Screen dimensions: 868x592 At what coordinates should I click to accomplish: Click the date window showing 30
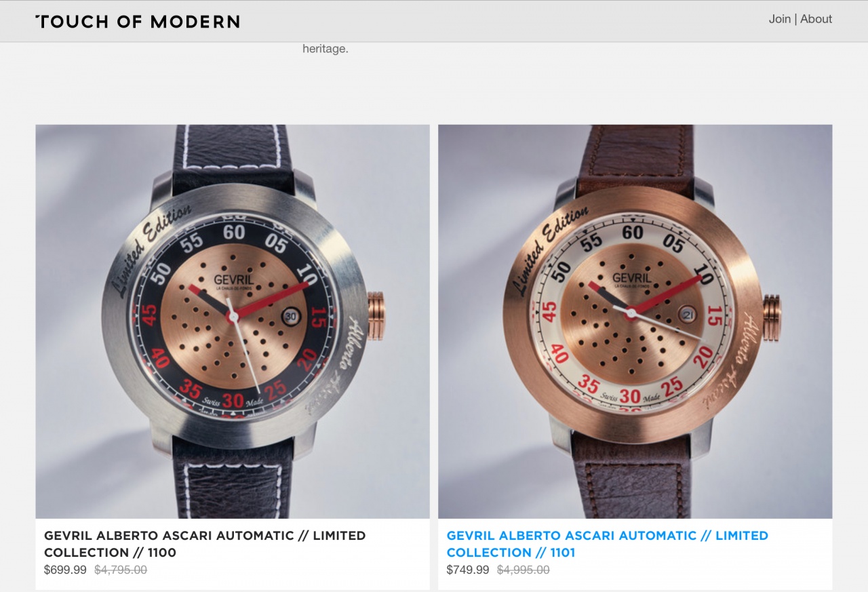pyautogui.click(x=291, y=316)
